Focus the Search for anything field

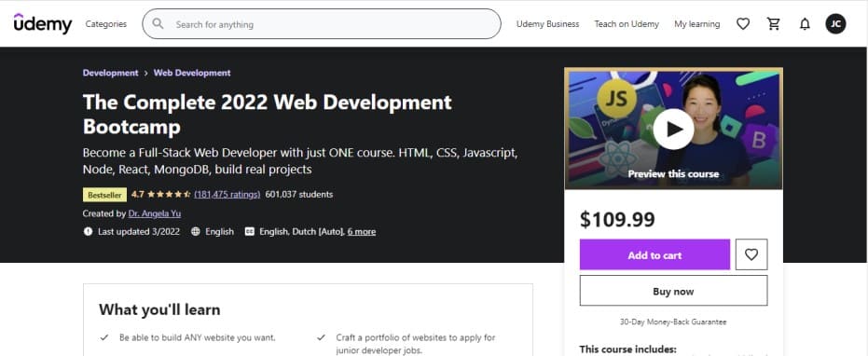pyautogui.click(x=321, y=24)
